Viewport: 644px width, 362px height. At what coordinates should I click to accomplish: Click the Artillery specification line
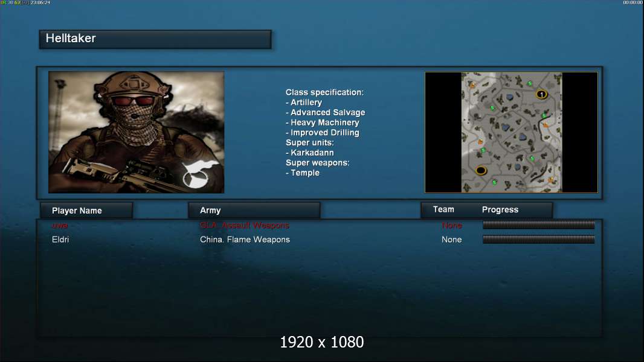[x=304, y=103]
